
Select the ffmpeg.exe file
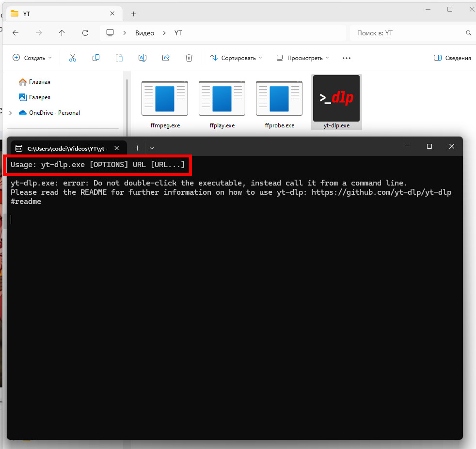pos(165,102)
